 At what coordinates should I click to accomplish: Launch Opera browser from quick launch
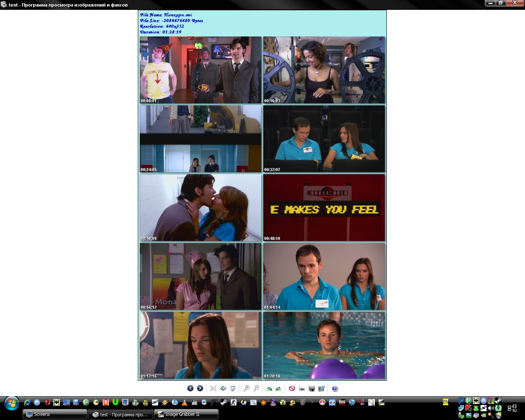click(x=47, y=402)
